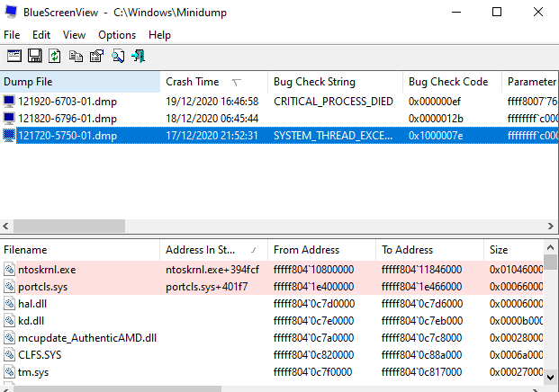The image size is (559, 392).
Task: Click lower pane scroll up arrow
Action: (x=550, y=247)
